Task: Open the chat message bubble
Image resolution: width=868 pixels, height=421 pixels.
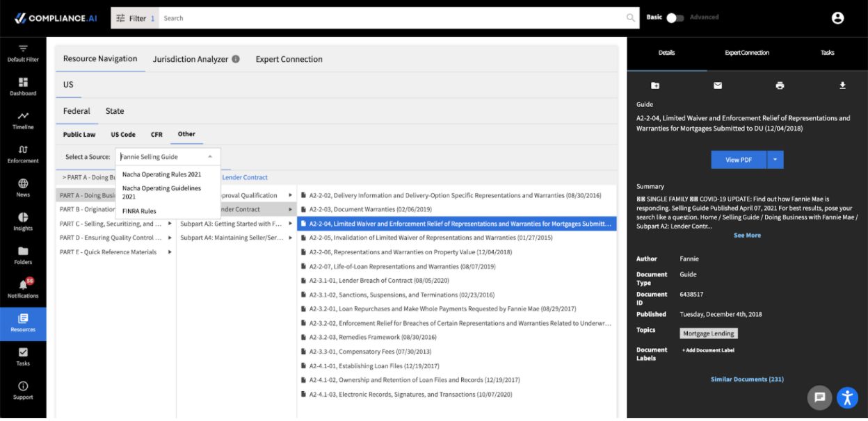Action: click(820, 397)
